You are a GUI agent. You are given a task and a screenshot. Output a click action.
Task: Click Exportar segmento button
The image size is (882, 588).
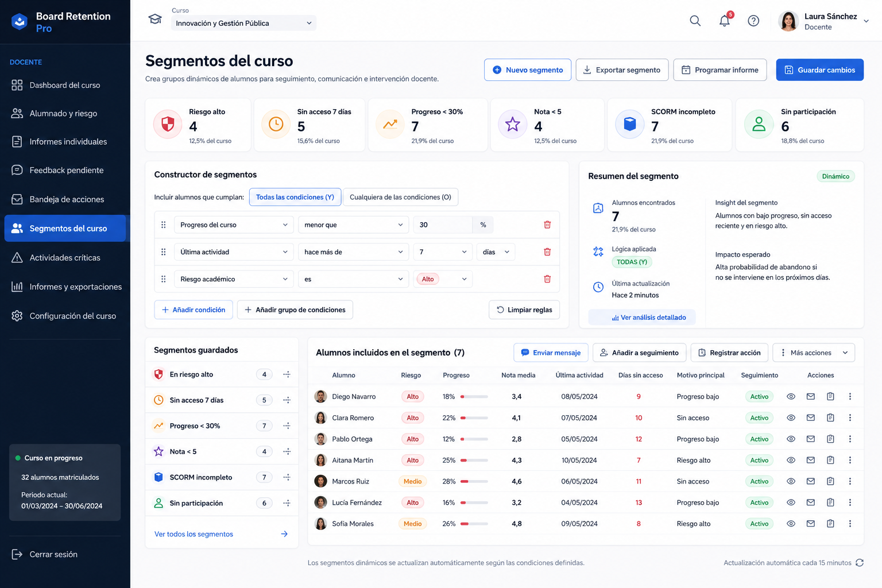622,69
